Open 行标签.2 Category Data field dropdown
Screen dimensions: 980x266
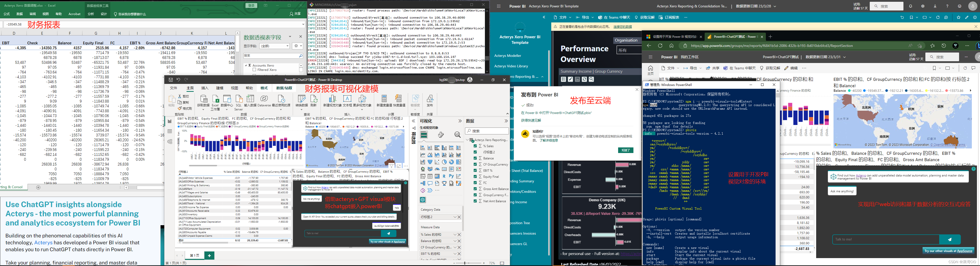[x=455, y=217]
